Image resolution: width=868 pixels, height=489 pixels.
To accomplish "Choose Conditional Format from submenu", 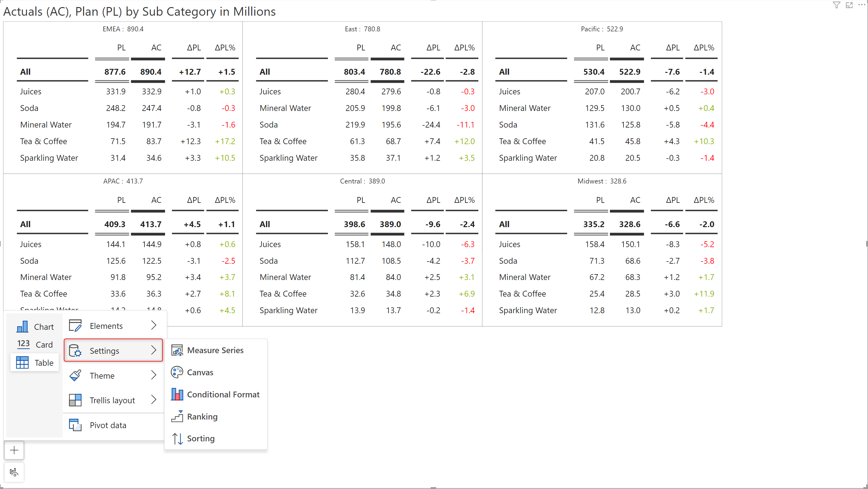I will [x=223, y=394].
